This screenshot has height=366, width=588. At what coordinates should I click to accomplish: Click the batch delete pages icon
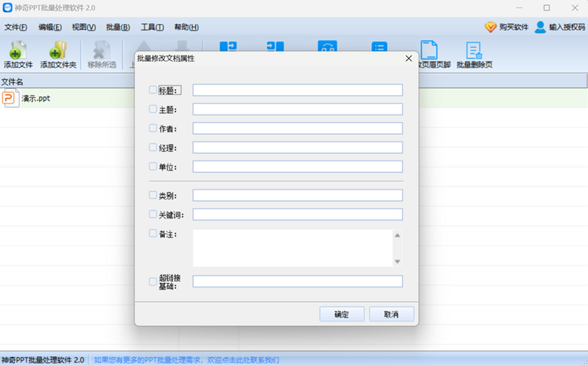pos(474,50)
